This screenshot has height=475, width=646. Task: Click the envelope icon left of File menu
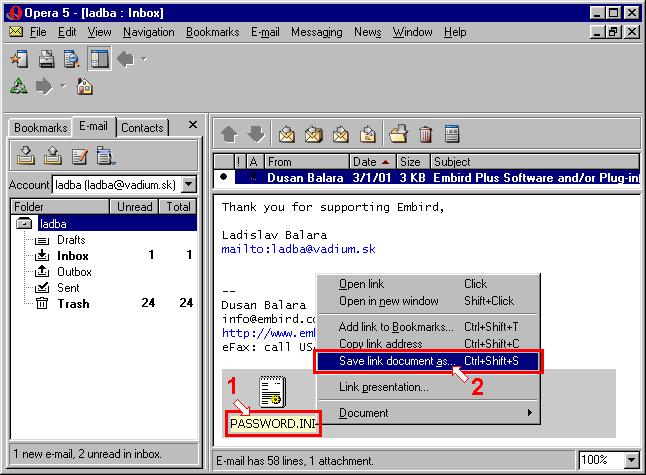pyautogui.click(x=16, y=31)
